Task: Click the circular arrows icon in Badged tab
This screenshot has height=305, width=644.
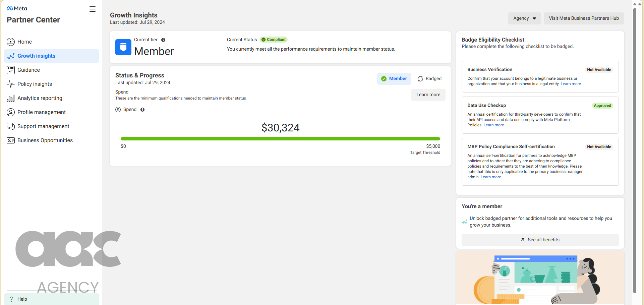Action: pyautogui.click(x=420, y=79)
